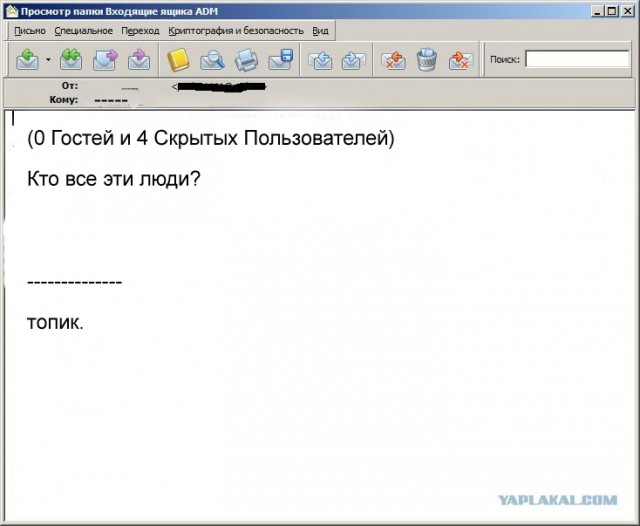Click the line '(0 Гостей и 4 Скрытых Пользователей)'
This screenshot has height=526, width=640.
[x=211, y=138]
